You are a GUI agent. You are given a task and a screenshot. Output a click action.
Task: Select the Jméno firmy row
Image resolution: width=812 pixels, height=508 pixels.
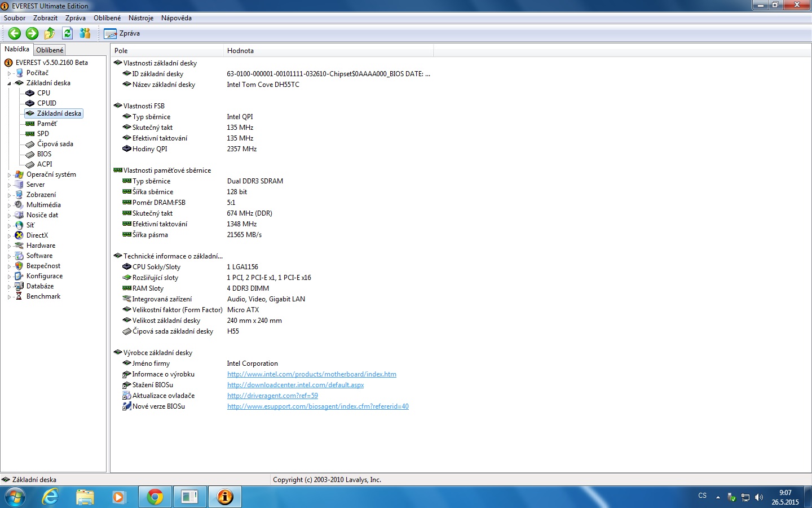273,364
